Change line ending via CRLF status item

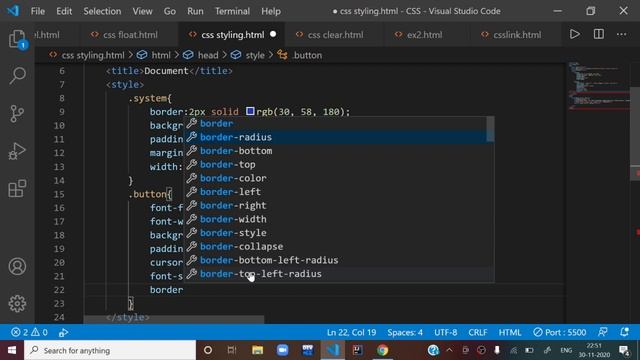tap(478, 332)
